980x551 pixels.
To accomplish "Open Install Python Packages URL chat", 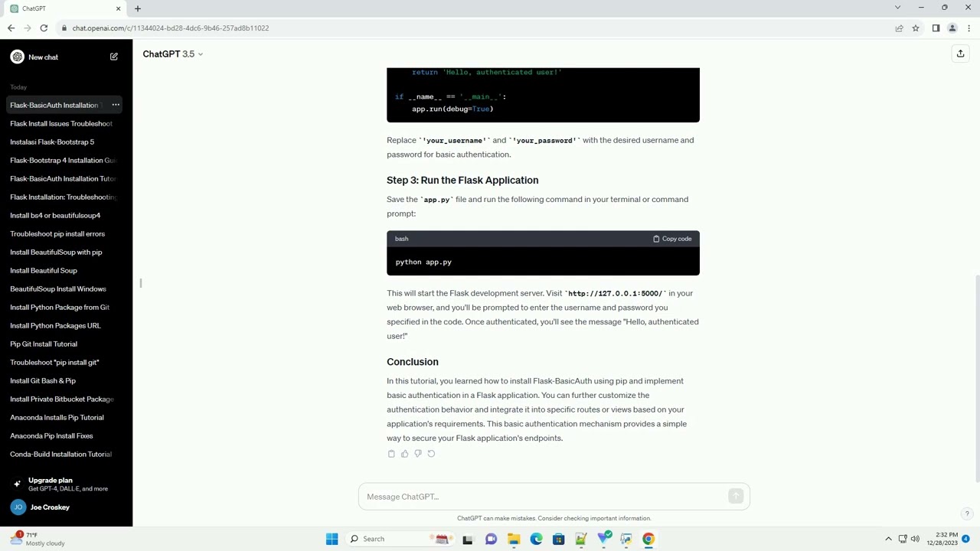I will pyautogui.click(x=55, y=325).
